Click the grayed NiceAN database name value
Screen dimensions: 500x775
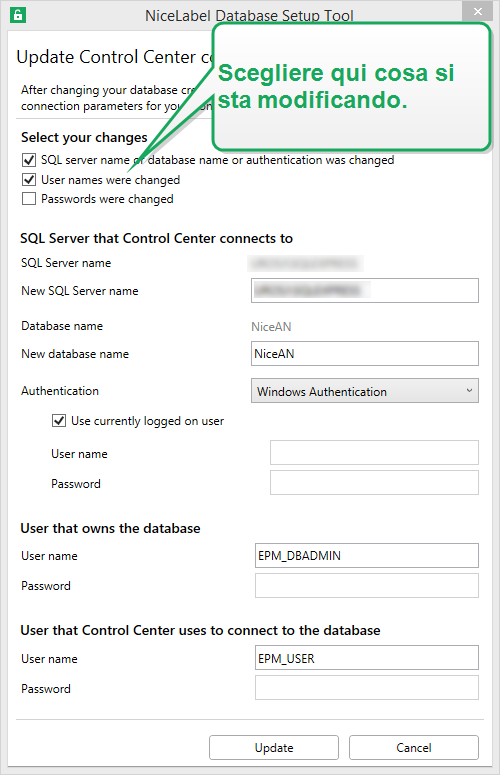271,327
